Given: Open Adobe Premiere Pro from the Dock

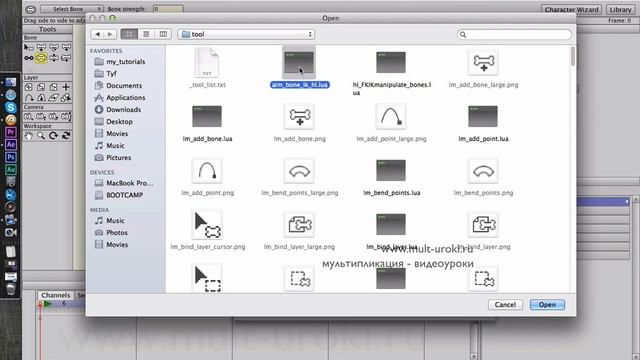Looking at the screenshot, I should coord(11,132).
